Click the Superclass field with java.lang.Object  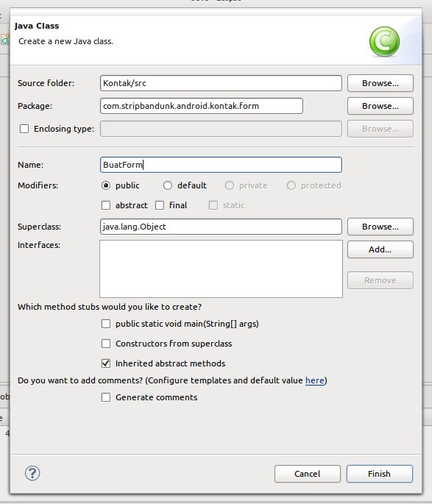point(221,227)
